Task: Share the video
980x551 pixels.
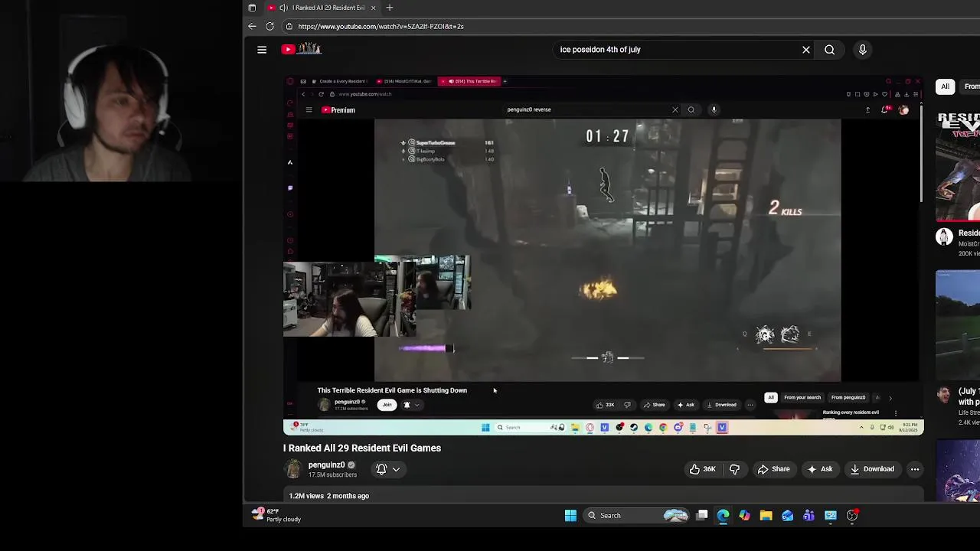Action: (x=773, y=469)
